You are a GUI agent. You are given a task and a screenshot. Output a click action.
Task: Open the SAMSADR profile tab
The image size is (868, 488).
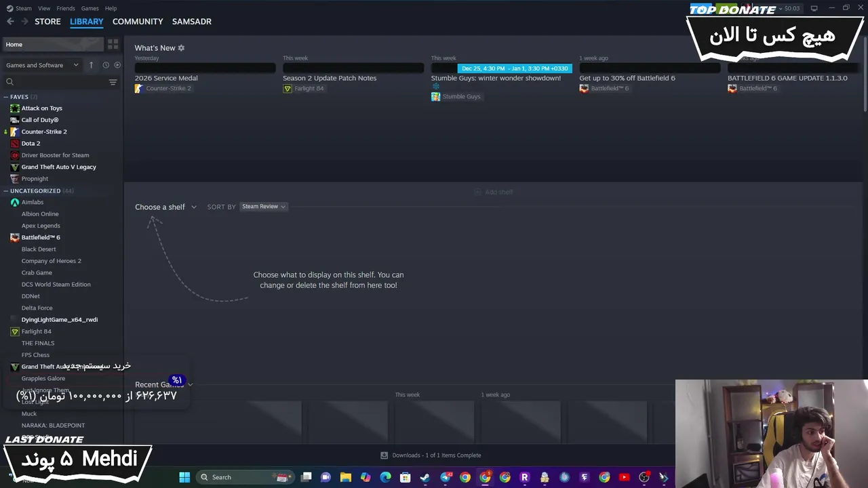[x=192, y=22]
